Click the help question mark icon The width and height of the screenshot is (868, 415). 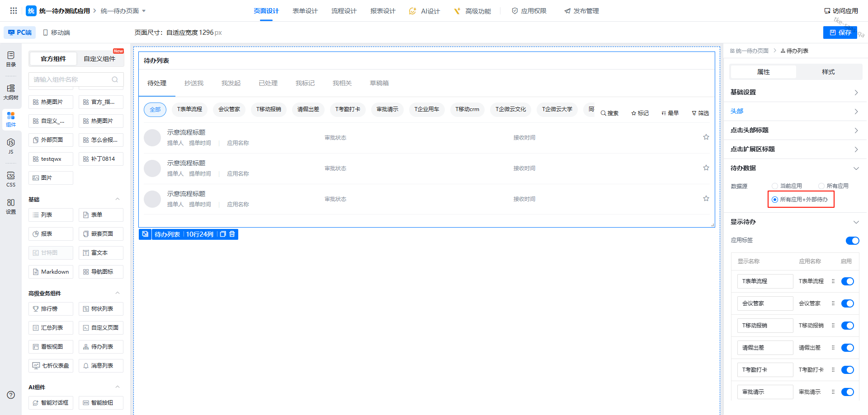[x=11, y=395]
